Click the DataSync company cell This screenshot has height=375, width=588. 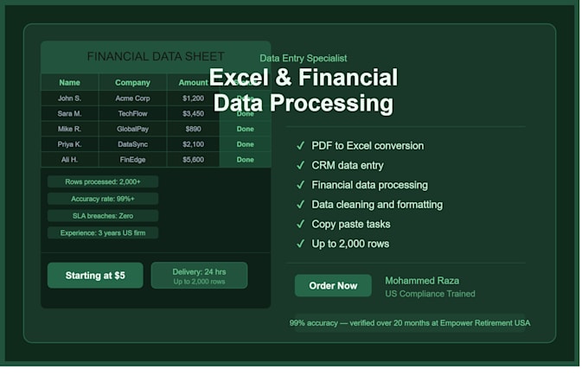click(134, 146)
